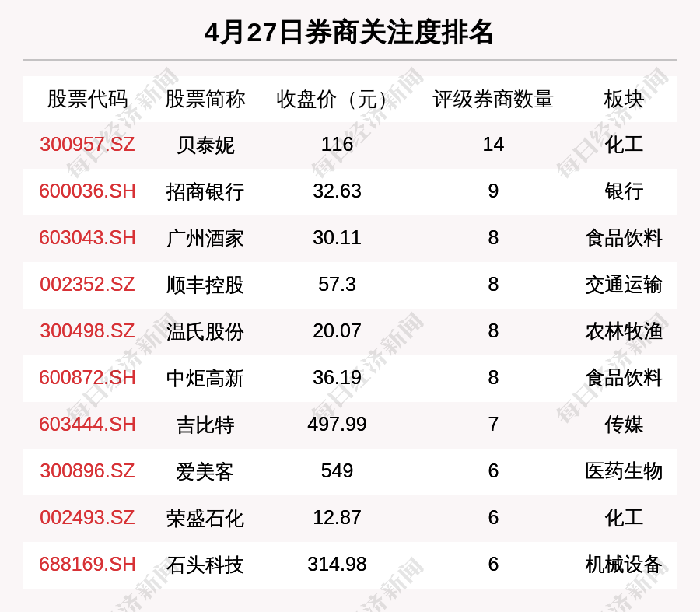
Task: Select the 股票代码 column header
Action: pos(87,99)
